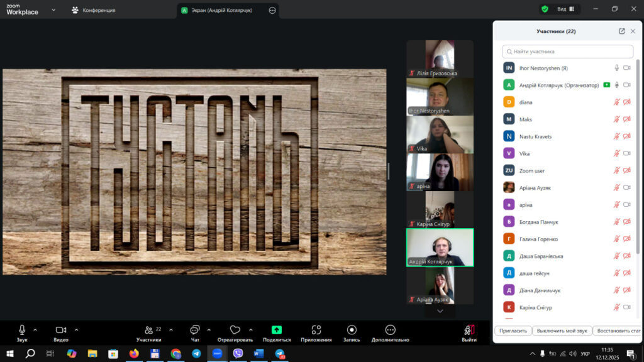Click the green Share screen icon

[277, 330]
